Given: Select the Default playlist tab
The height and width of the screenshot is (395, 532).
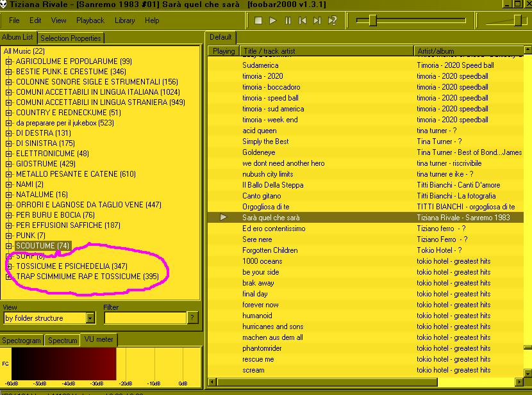Looking at the screenshot, I should coord(220,37).
